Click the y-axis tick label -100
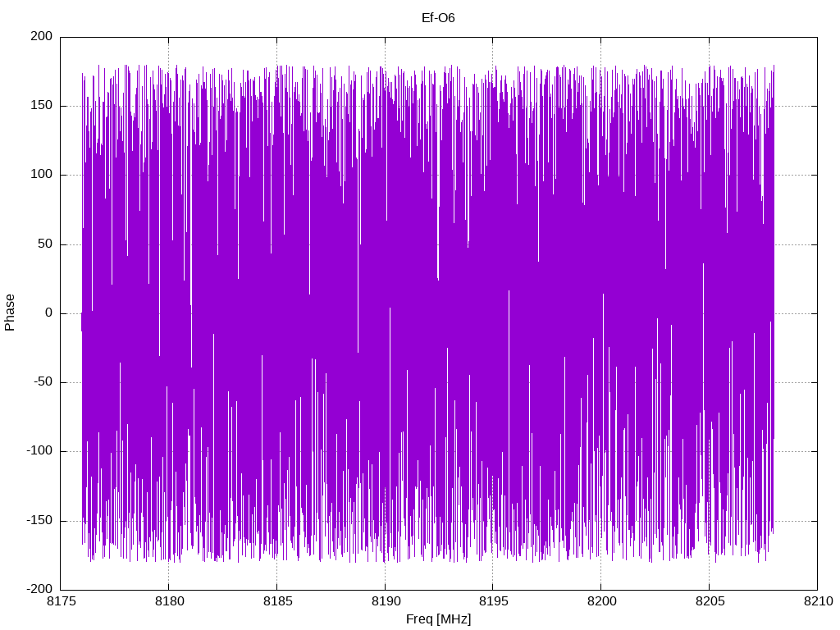This screenshot has height=630, width=840. click(x=39, y=451)
